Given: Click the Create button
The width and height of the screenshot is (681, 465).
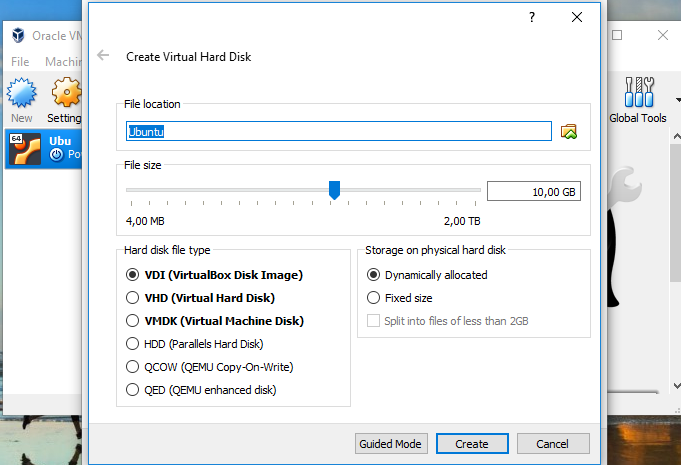Looking at the screenshot, I should coord(472,444).
